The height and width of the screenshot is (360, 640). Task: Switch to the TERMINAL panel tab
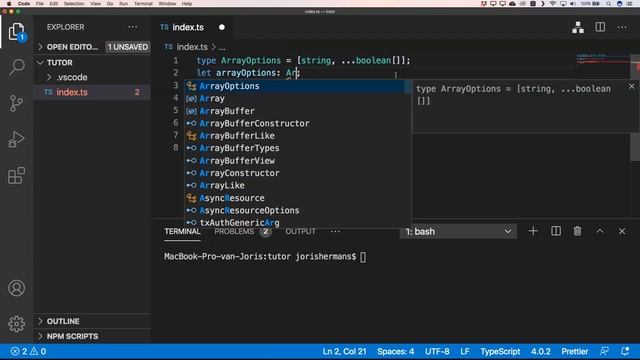pos(182,231)
